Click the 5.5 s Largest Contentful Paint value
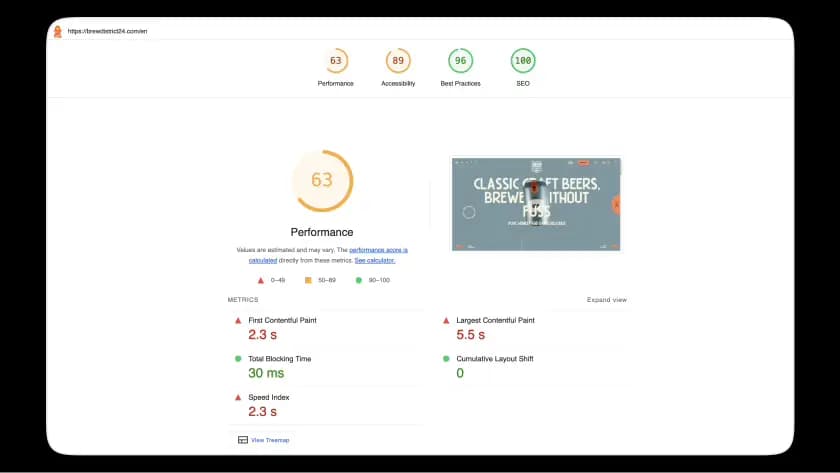 470,335
